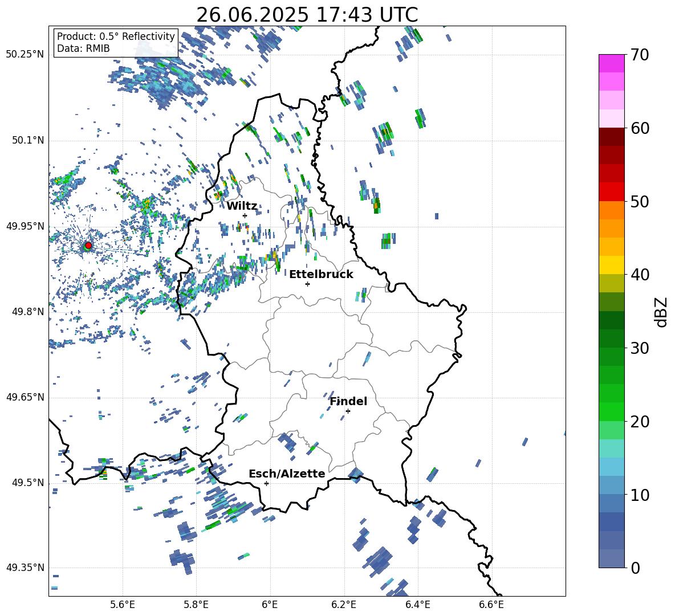Click the 6°E longitude label
675x616 pixels.
tap(270, 605)
